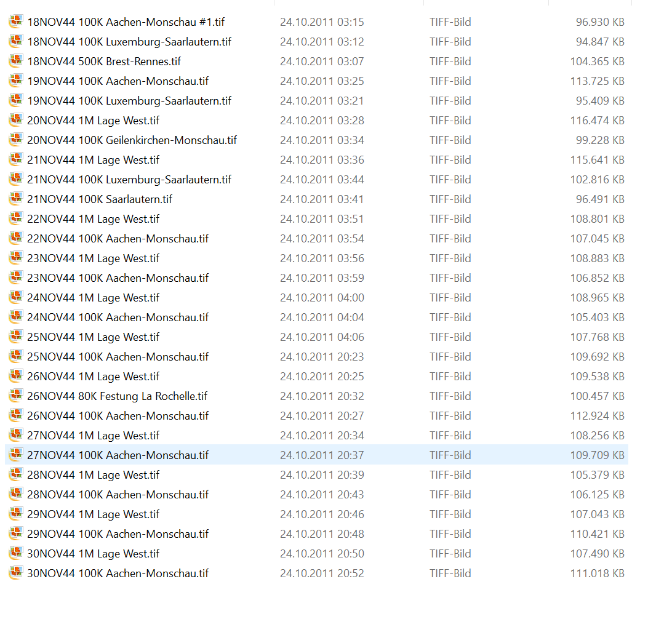The height and width of the screenshot is (635, 672).
Task: Select the icon of 20NOV44 100K Geilenkirchen-Monschau.tif
Action: click(x=15, y=140)
